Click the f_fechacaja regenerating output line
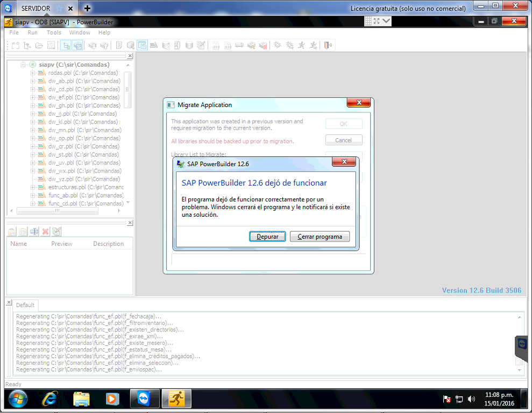The height and width of the screenshot is (413, 532). [89, 316]
